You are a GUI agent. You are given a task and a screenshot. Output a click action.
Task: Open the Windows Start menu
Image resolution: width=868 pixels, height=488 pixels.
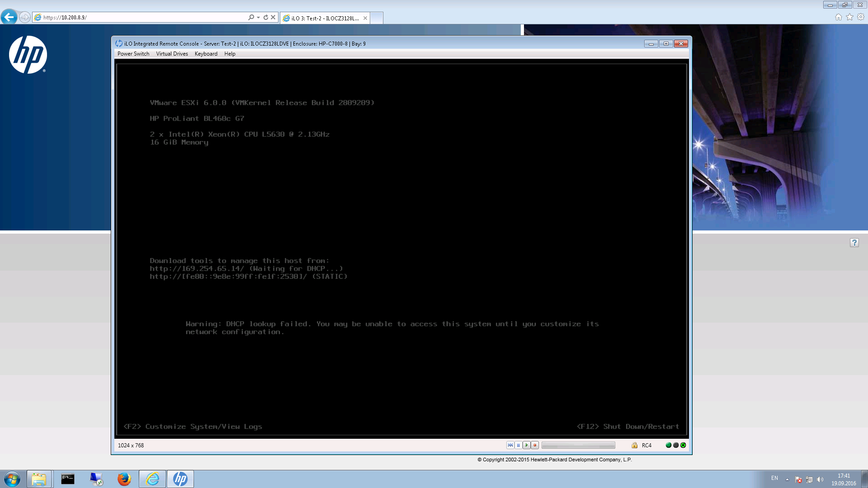(x=12, y=479)
